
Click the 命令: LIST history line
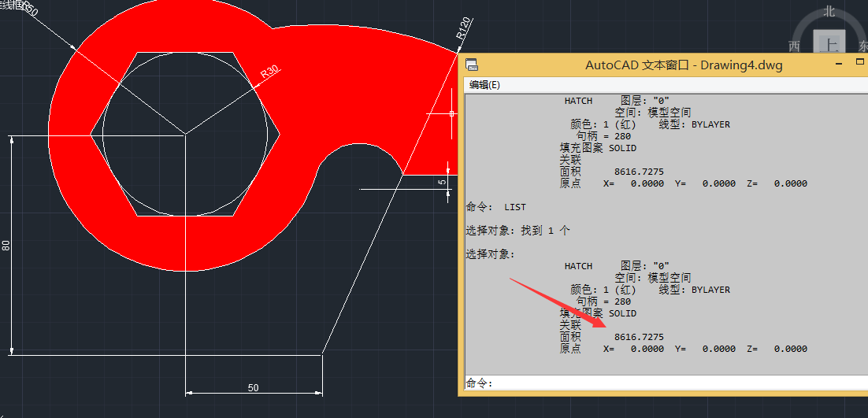[496, 207]
